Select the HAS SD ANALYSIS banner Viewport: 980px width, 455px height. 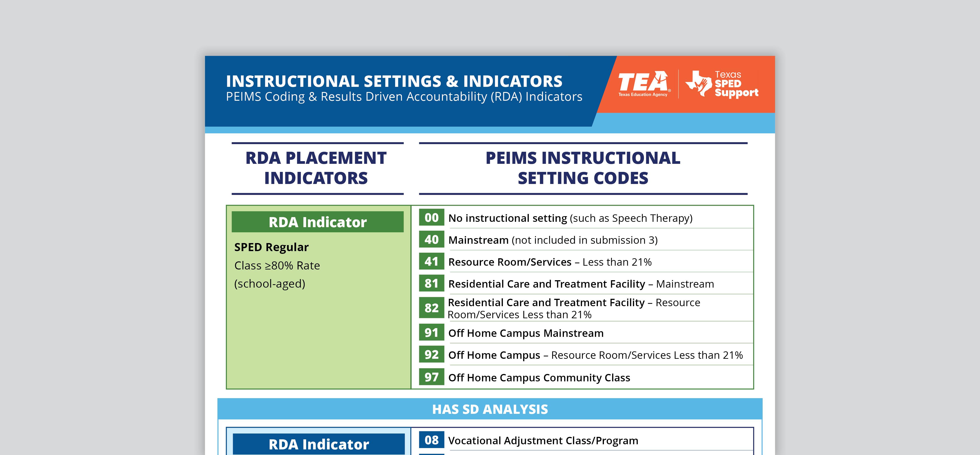coord(490,409)
